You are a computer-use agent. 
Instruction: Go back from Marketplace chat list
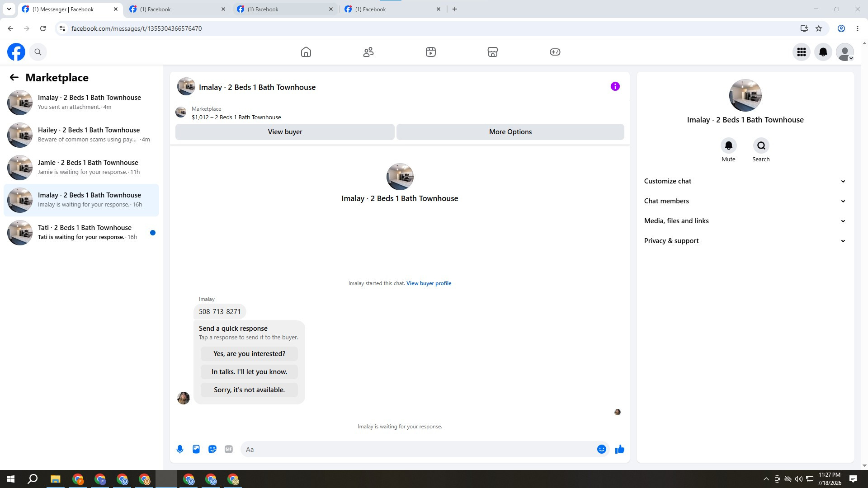(x=14, y=77)
